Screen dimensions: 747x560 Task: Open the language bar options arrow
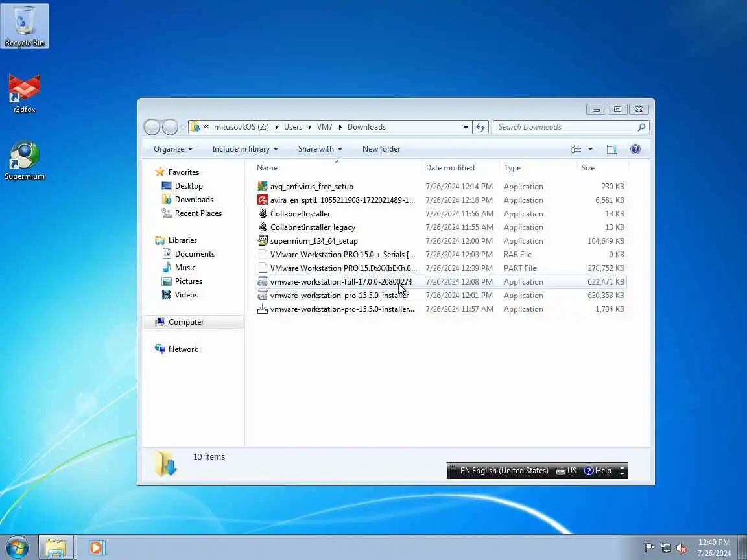[622, 473]
